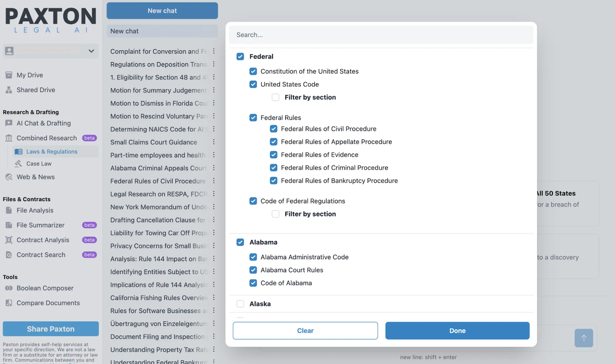Click the user account avatar icon
Image resolution: width=615 pixels, height=364 pixels.
pyautogui.click(x=10, y=51)
